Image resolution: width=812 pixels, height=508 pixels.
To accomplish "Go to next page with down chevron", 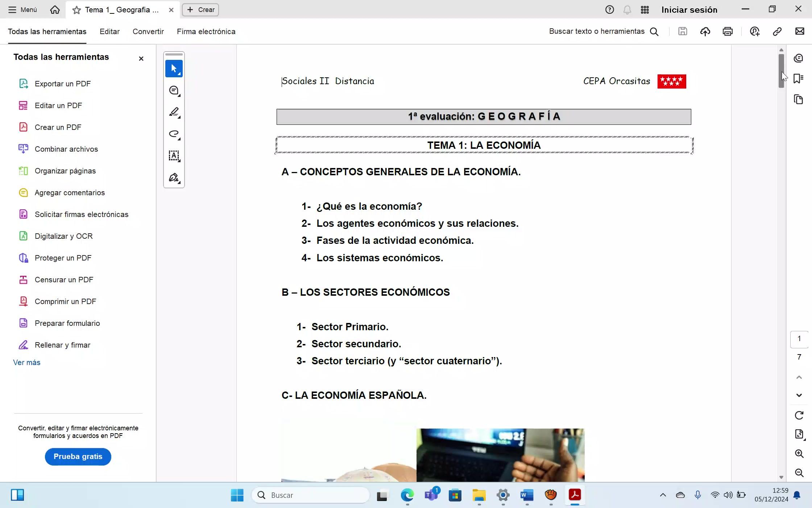I will [799, 395].
